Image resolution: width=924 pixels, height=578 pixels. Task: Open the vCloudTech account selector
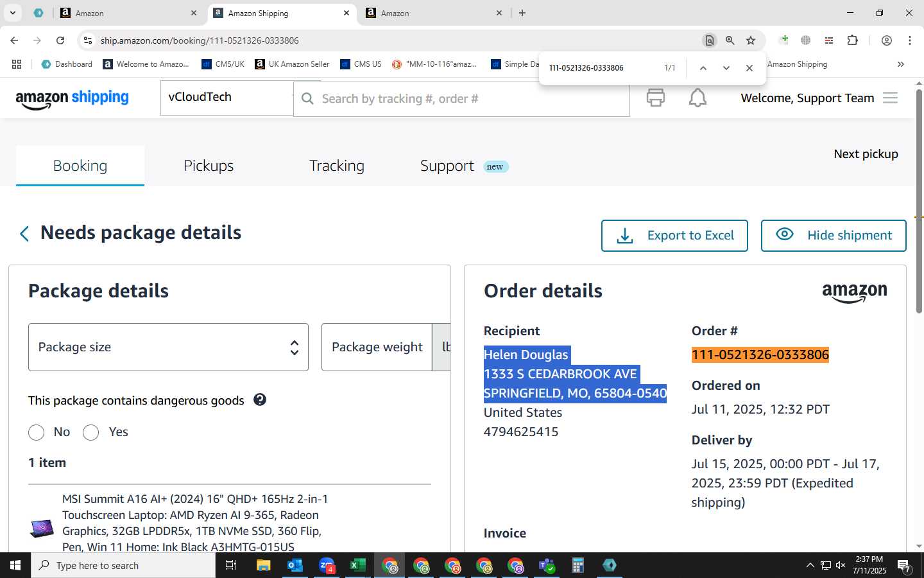(x=227, y=98)
